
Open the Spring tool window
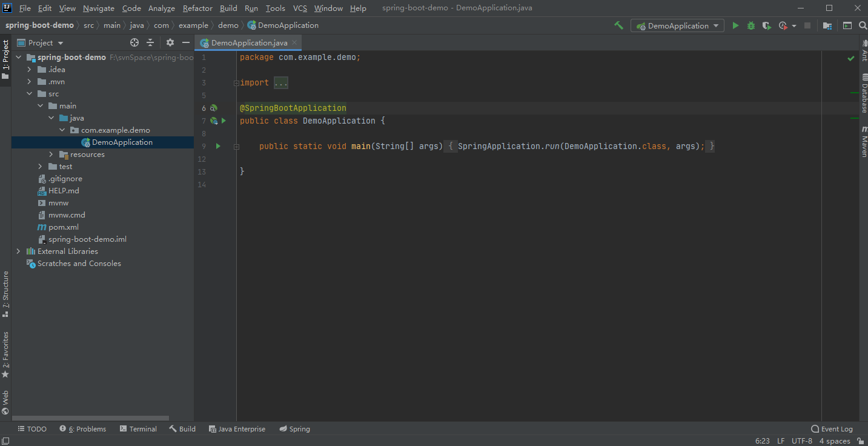[294, 429]
